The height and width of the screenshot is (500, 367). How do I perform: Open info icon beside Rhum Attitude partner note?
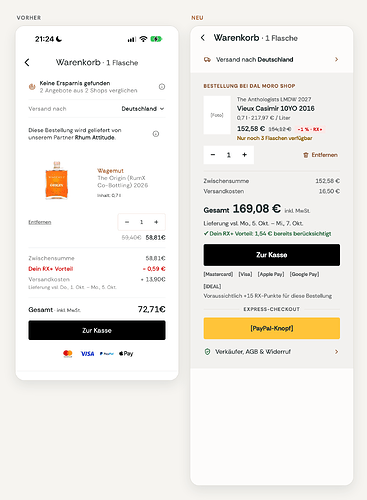pyautogui.click(x=156, y=134)
